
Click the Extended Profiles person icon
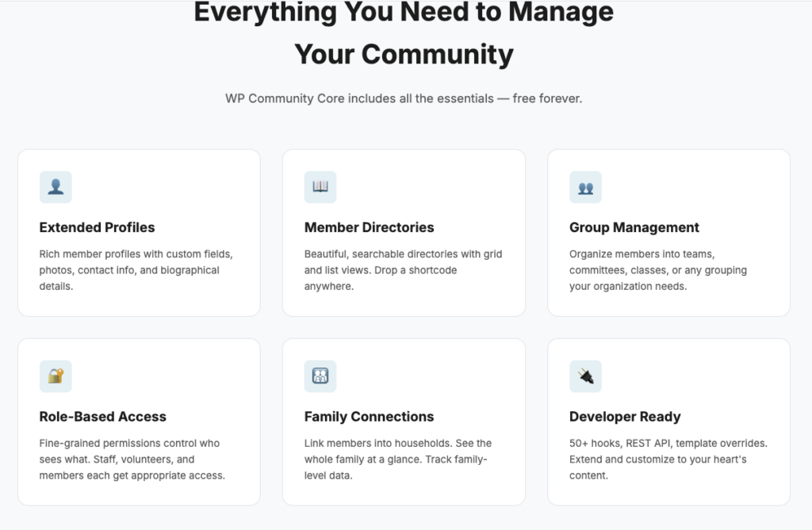(x=56, y=187)
